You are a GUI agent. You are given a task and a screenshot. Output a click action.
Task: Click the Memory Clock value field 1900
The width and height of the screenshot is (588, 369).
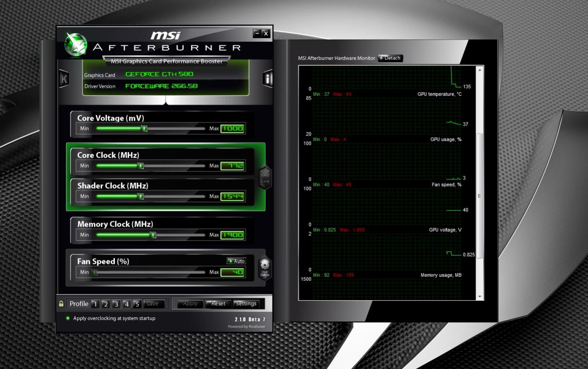coord(233,235)
